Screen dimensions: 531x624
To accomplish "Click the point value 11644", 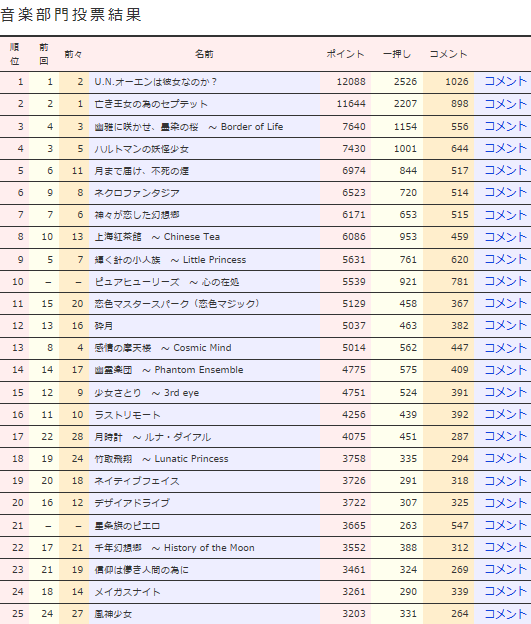I will pos(351,104).
